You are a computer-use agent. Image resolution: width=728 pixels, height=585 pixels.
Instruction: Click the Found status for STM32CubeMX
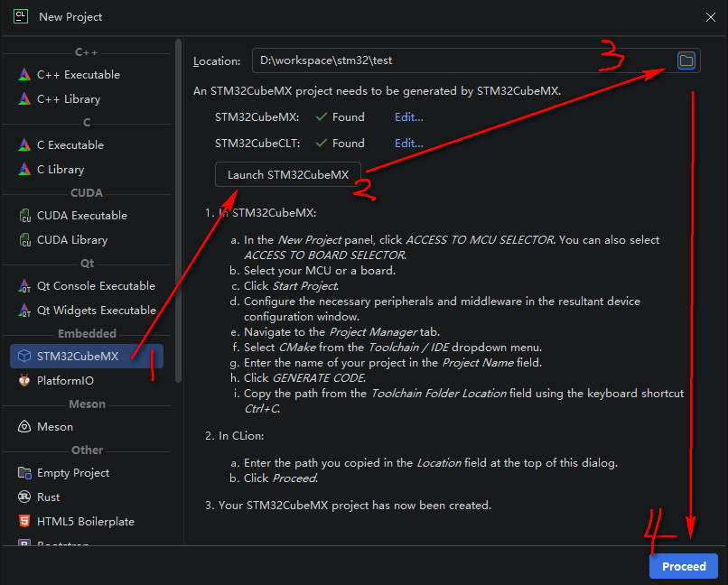click(x=340, y=116)
